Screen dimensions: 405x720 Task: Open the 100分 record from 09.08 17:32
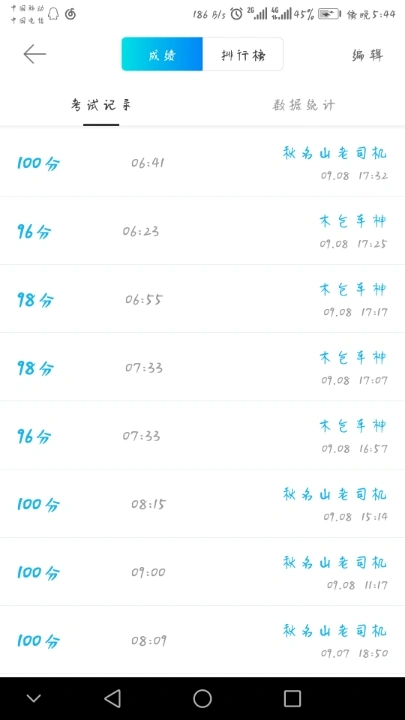click(x=202, y=163)
